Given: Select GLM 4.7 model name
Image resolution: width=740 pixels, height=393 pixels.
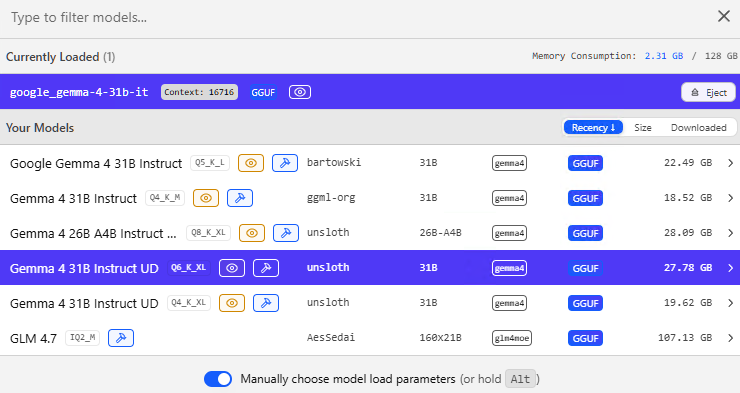Looking at the screenshot, I should pos(33,339).
